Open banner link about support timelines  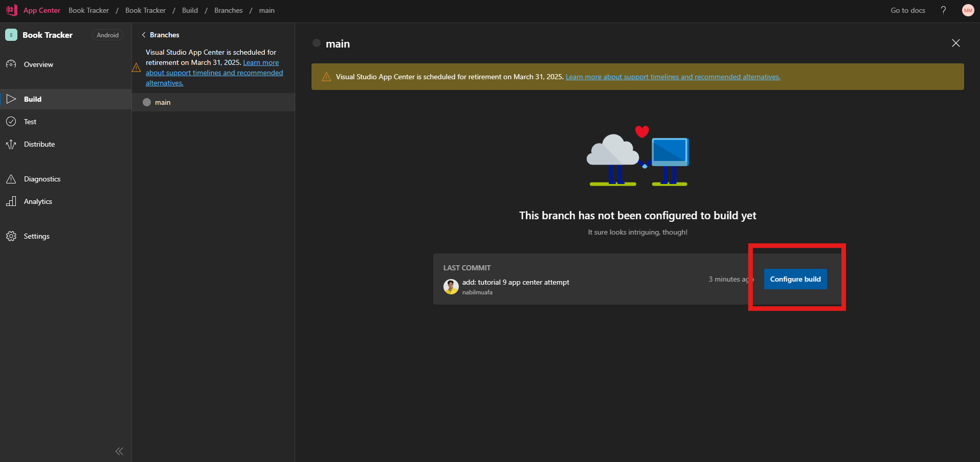(673, 77)
